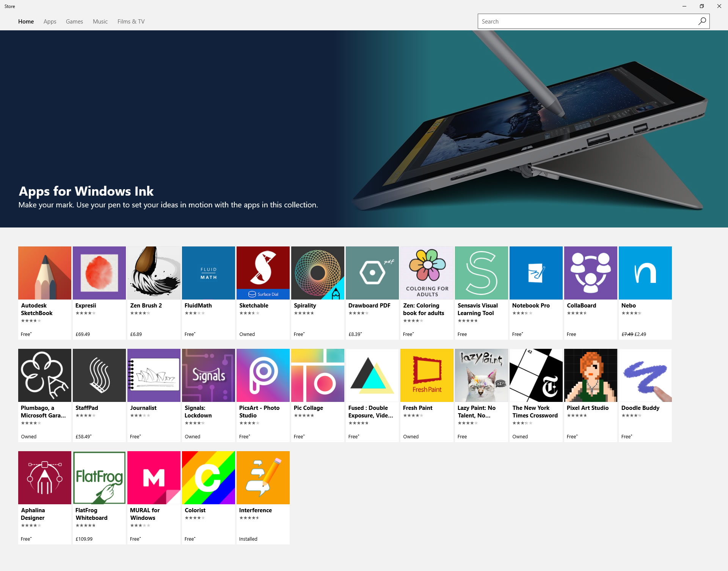Open the Drawboard PDF icon
728x571 pixels.
tap(372, 273)
